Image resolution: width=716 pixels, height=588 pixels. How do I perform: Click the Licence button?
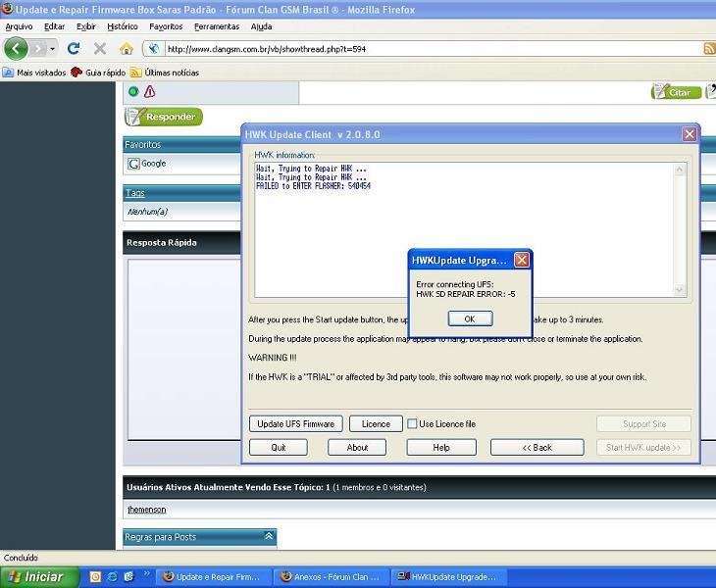point(376,423)
